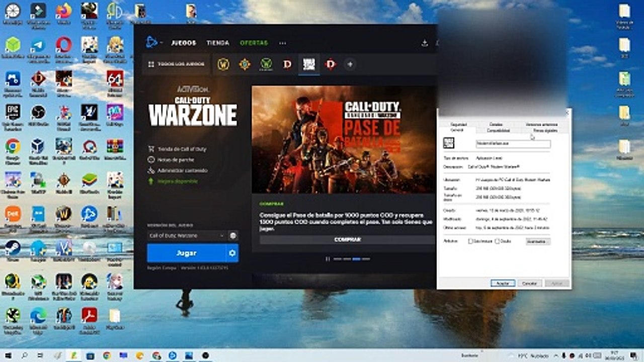This screenshot has height=362, width=644.
Task: Jump to the second carousel slide indicator
Action: (347, 259)
